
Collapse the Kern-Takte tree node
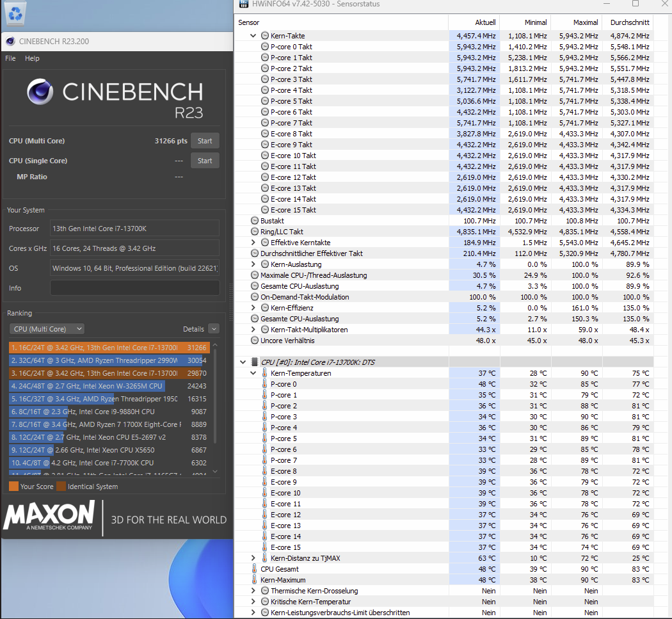(x=253, y=36)
